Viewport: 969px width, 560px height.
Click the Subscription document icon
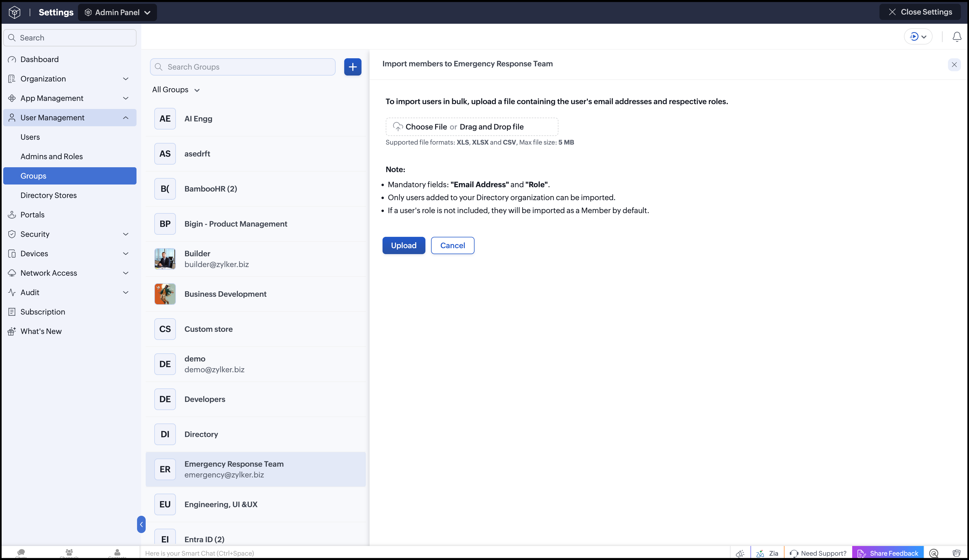coord(12,312)
